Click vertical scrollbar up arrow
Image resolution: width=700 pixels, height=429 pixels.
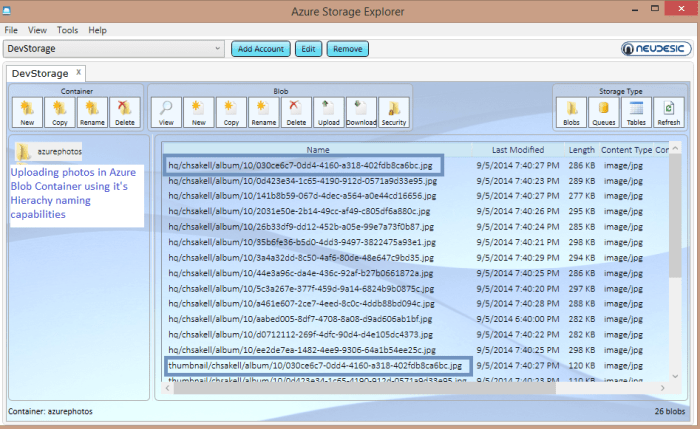(x=675, y=148)
